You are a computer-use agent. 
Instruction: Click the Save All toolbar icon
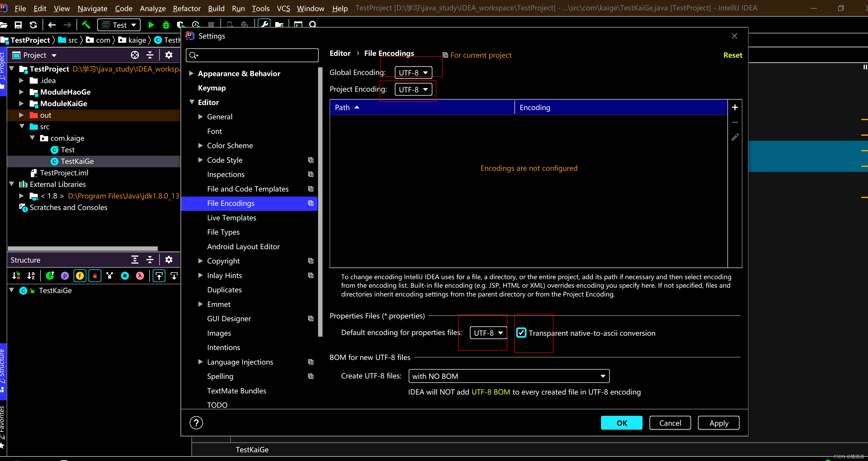coord(18,25)
